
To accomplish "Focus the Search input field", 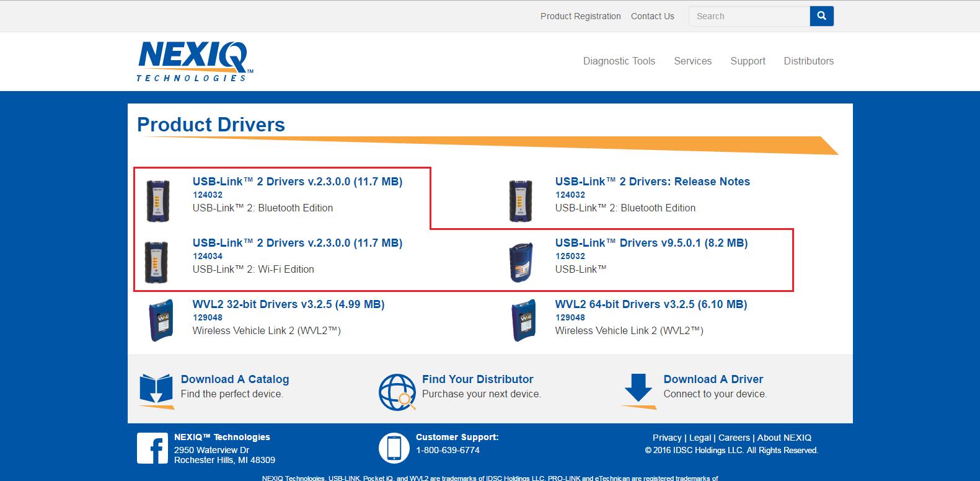I will coord(749,16).
